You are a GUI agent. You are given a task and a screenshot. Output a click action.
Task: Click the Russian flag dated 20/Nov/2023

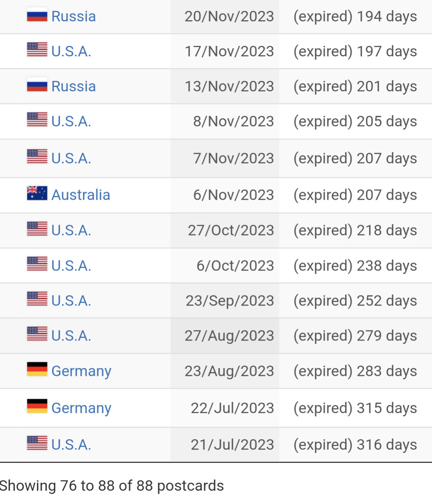[x=37, y=16]
